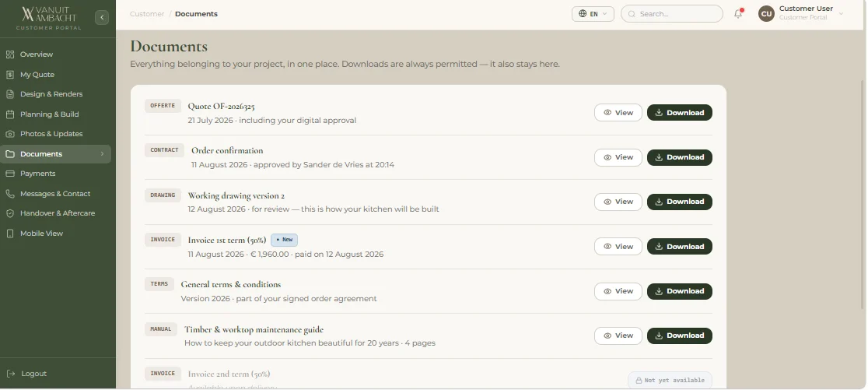Image resolution: width=868 pixels, height=390 pixels.
Task: Download Invoice 1st term (50%)
Action: tap(679, 247)
